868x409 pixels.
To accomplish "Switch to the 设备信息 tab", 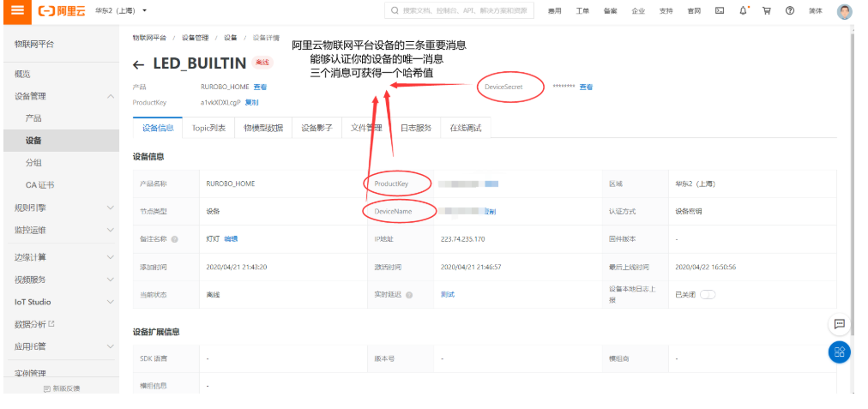I will (x=158, y=128).
